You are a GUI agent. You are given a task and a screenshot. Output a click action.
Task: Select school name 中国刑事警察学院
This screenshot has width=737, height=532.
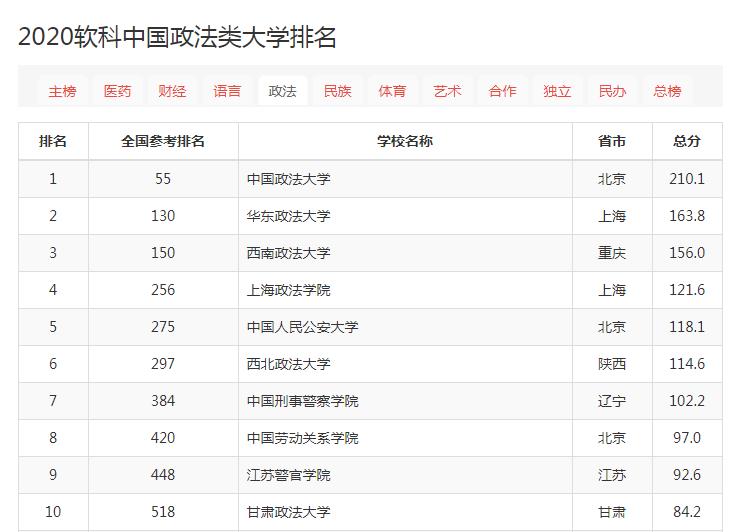pos(303,401)
